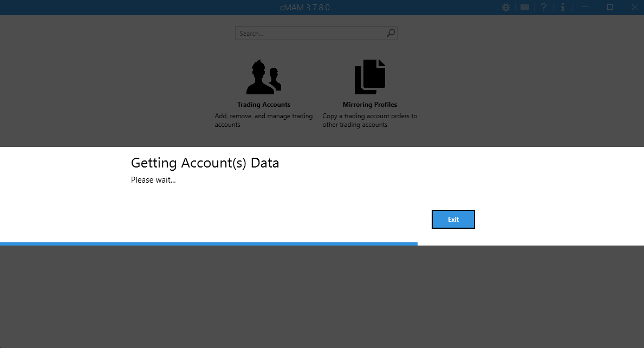Click the "Getting Account(s) Data" heading
Screen dimensions: 644x348
coord(205,163)
